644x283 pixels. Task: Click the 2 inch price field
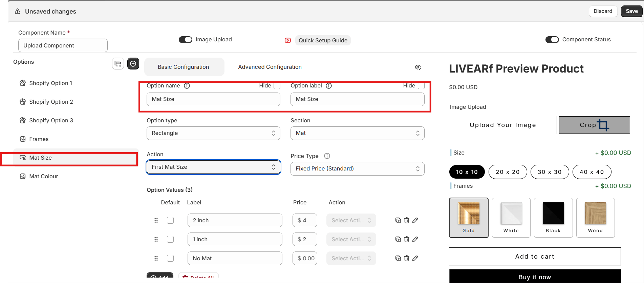[x=305, y=220]
